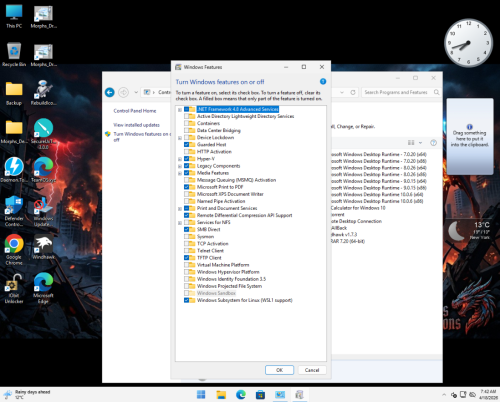Show hidden tray icons chevron
This screenshot has width=500, height=402.
[x=444, y=395]
